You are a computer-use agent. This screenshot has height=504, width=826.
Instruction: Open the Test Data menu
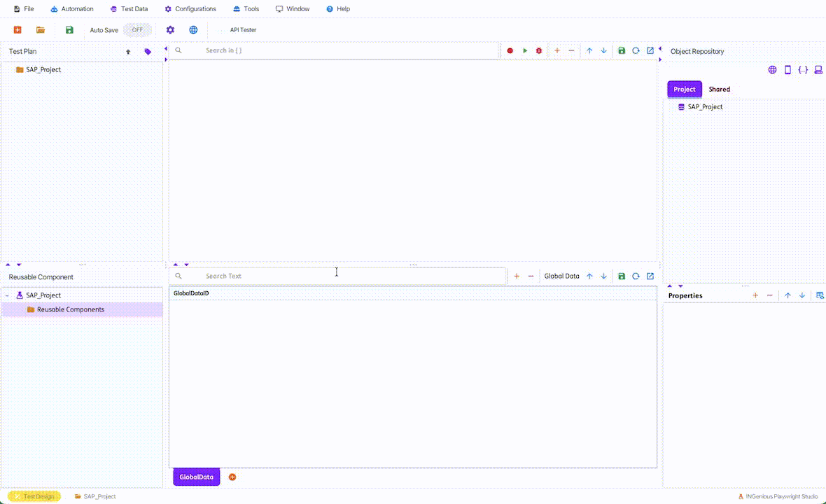click(x=129, y=9)
